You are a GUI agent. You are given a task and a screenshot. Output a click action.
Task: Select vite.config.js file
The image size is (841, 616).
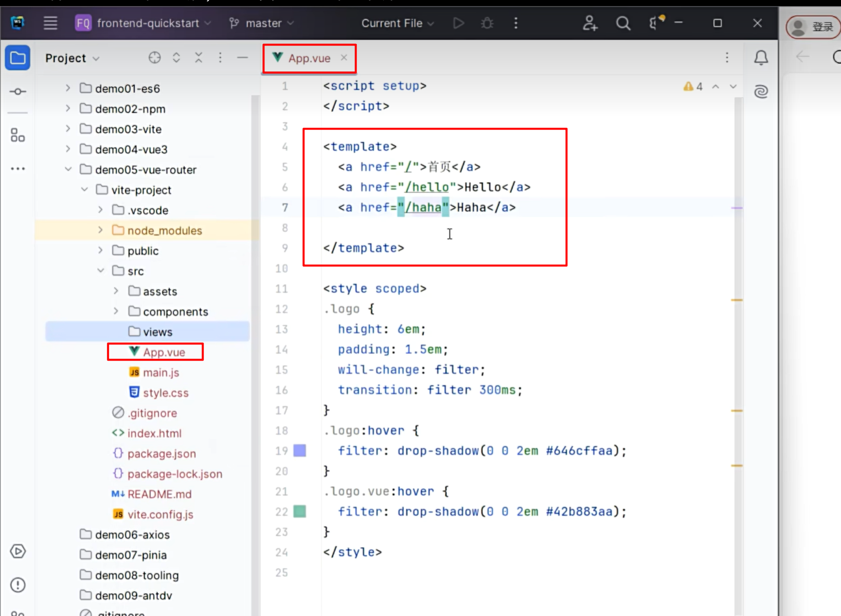153,514
